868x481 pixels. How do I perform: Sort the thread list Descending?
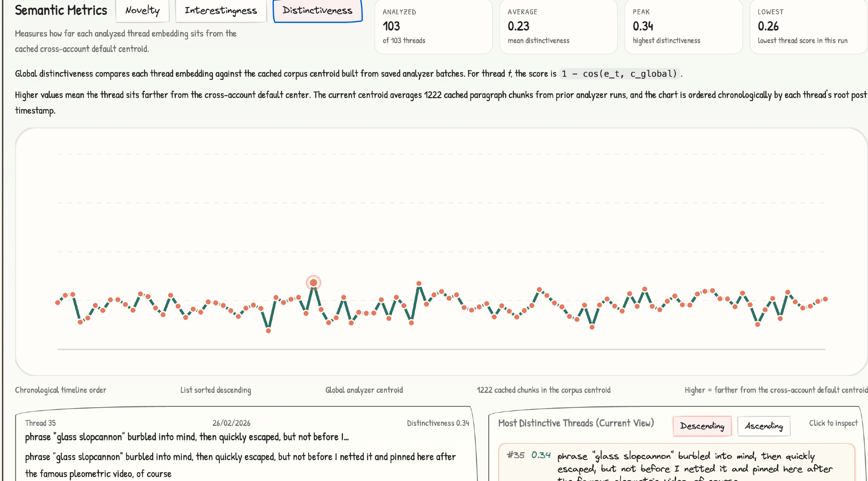pyautogui.click(x=702, y=426)
